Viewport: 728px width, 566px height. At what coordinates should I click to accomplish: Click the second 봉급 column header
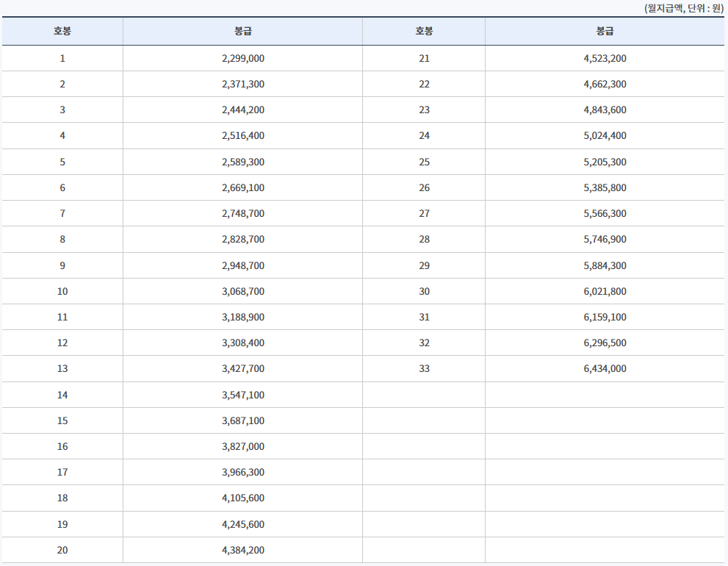click(x=605, y=31)
